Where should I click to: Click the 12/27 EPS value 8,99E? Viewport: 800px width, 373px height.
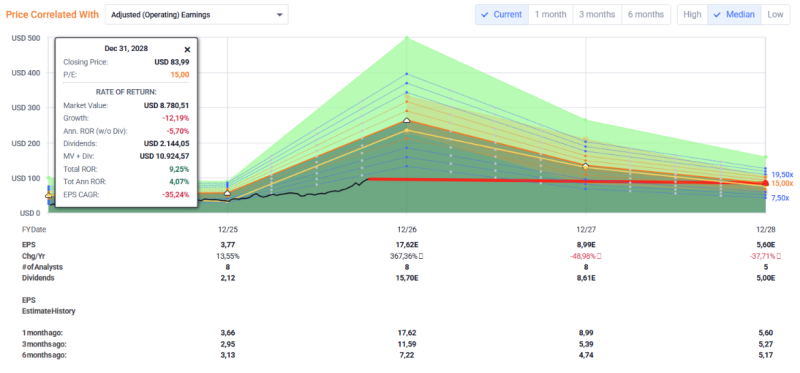pos(586,244)
